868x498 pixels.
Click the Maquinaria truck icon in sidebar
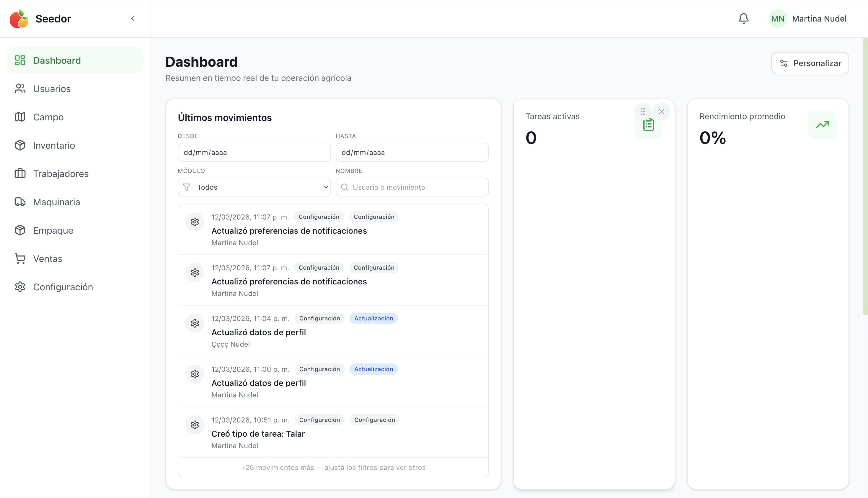[x=20, y=202]
